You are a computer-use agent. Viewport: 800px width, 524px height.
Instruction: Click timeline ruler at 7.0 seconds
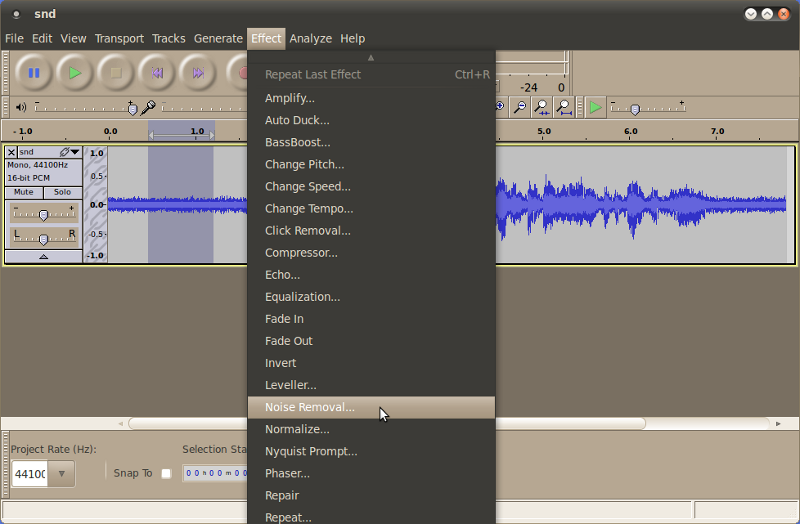tap(717, 132)
